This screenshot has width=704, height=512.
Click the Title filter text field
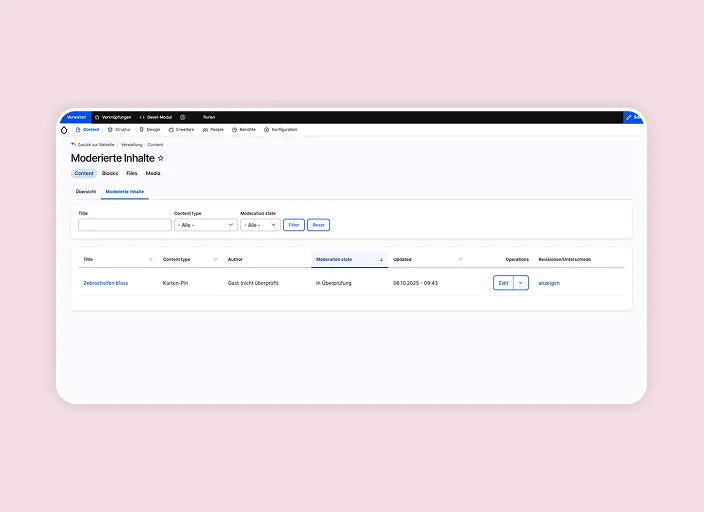(x=124, y=225)
